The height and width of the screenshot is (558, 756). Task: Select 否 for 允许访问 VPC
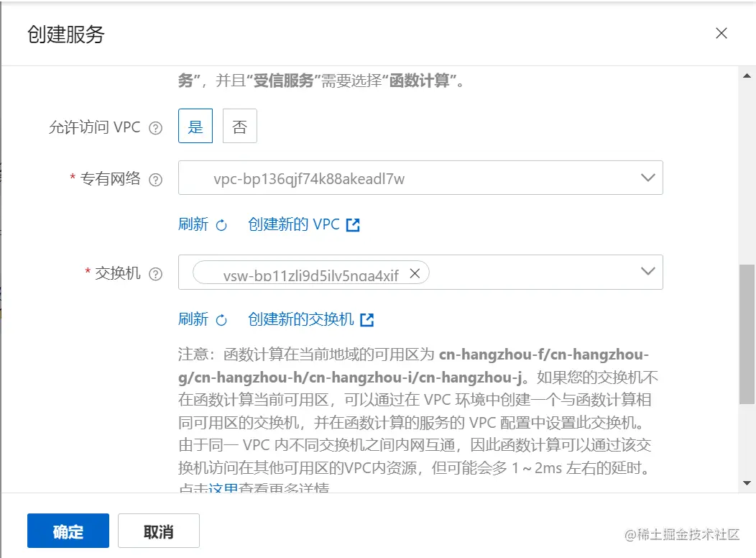click(239, 126)
